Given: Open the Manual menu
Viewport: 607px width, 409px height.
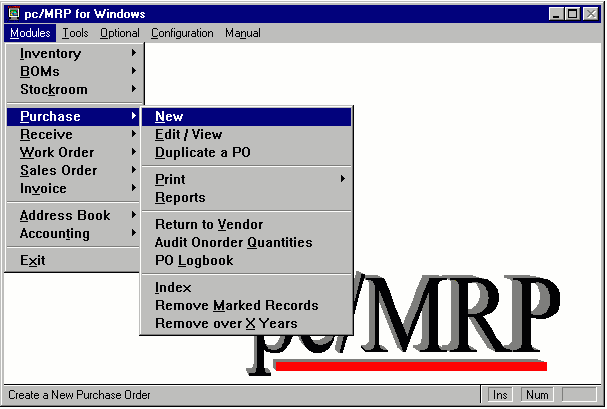Looking at the screenshot, I should click(243, 33).
